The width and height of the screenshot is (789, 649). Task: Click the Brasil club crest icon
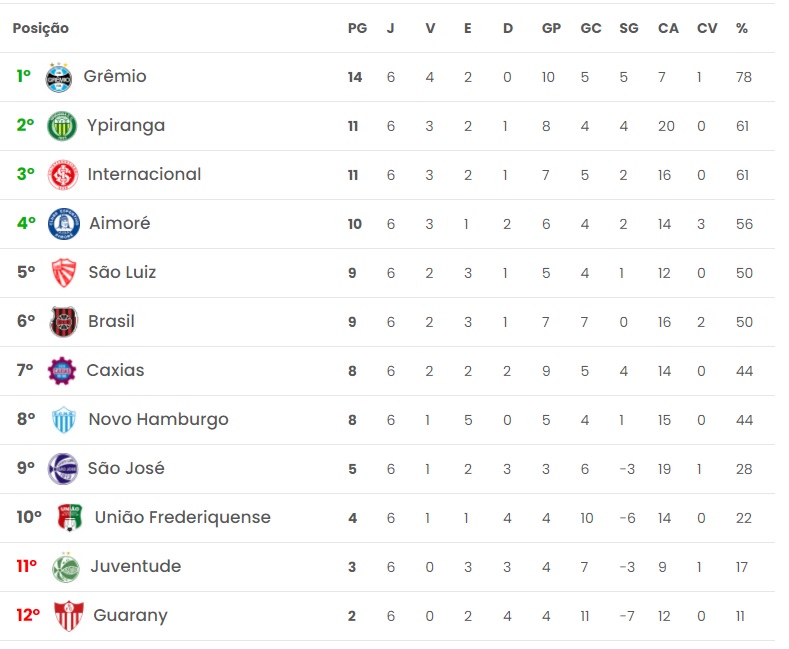(x=63, y=322)
